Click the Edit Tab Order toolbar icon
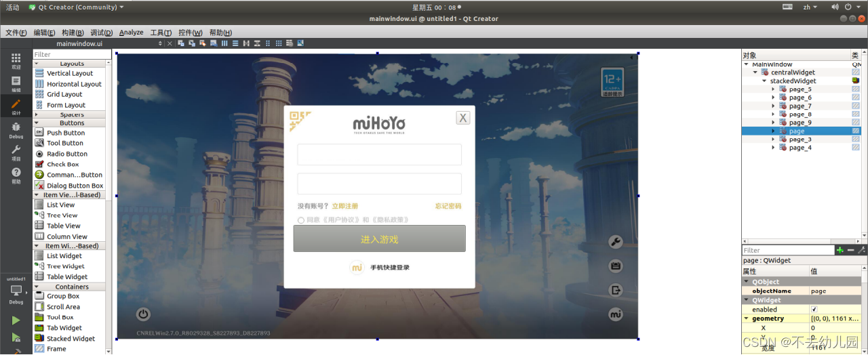This screenshot has width=868, height=355. click(x=214, y=43)
